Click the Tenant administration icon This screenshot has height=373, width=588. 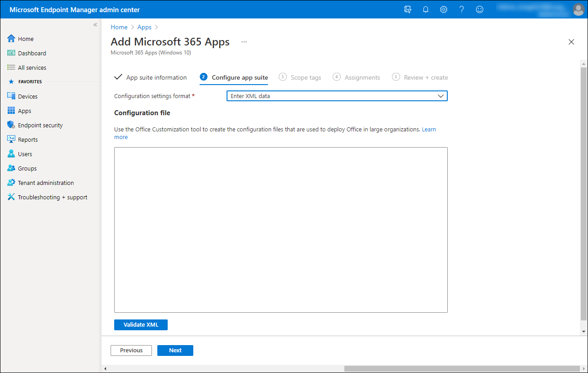click(x=11, y=183)
